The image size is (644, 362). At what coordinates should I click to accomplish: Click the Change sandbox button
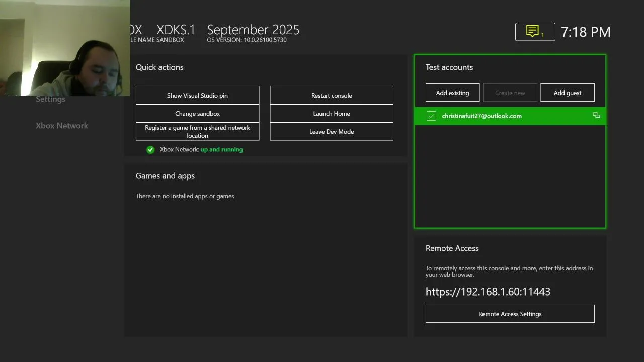click(197, 114)
